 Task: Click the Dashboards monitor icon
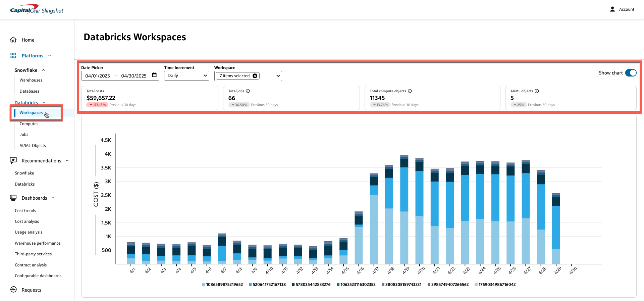coord(13,198)
